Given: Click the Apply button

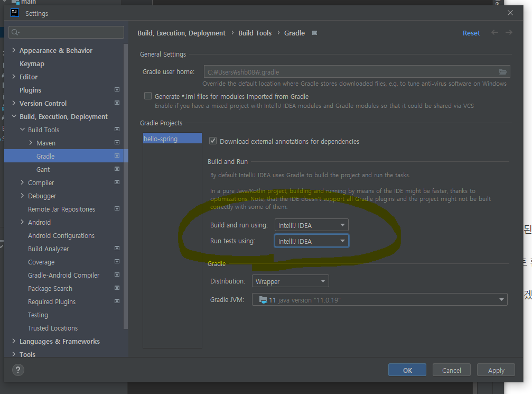Looking at the screenshot, I should coord(496,370).
